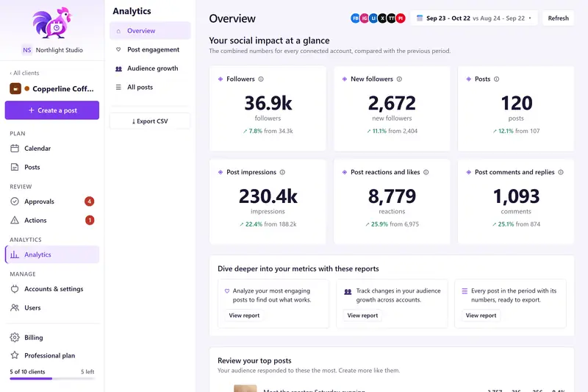Click the Approvals badge showing 4

coord(89,202)
